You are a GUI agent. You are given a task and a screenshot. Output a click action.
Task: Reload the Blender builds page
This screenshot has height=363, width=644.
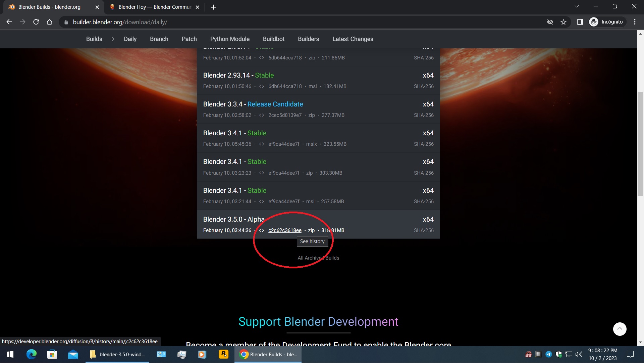click(x=36, y=22)
